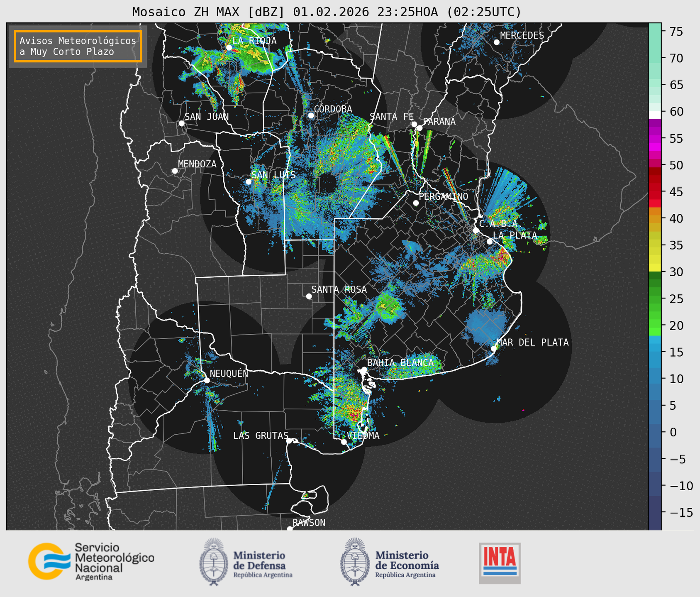Select the LA RIOJA city marker
700x597 pixels.
(x=229, y=47)
